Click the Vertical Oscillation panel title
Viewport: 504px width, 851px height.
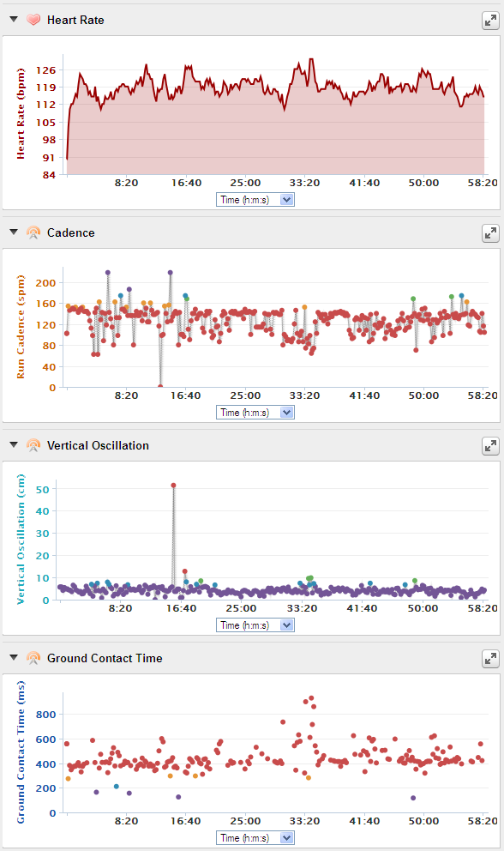pos(98,445)
